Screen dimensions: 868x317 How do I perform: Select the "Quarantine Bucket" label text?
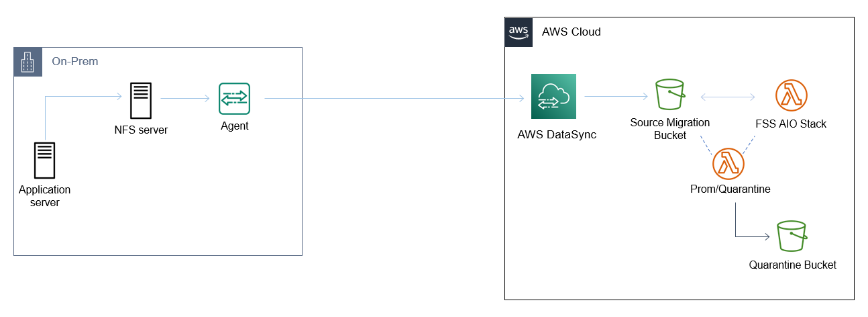point(793,265)
